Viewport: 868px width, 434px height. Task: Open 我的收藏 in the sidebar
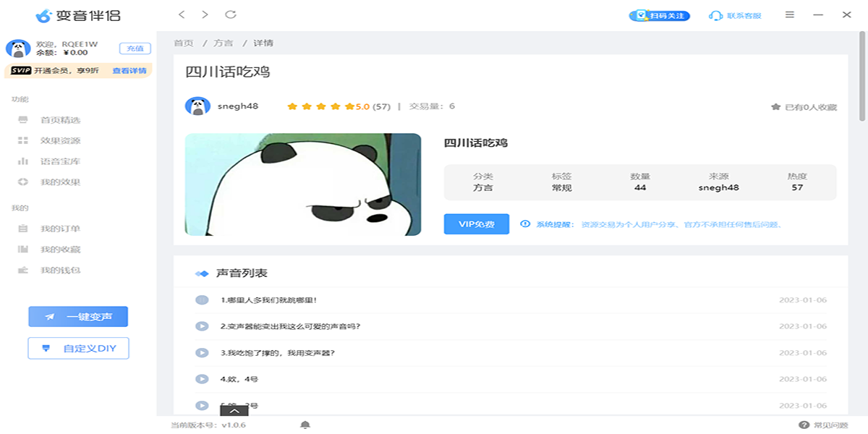pyautogui.click(x=61, y=250)
